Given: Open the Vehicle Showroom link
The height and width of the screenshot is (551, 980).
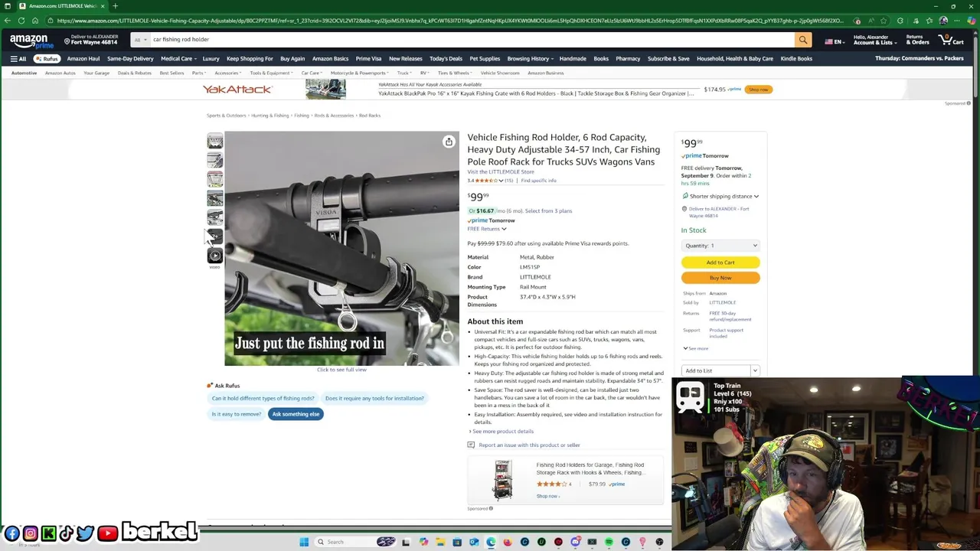Looking at the screenshot, I should pos(500,73).
